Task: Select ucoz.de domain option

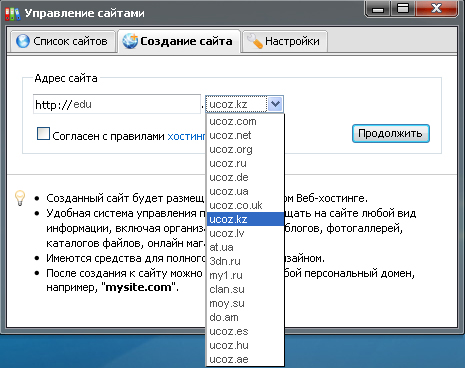Action: pos(245,177)
